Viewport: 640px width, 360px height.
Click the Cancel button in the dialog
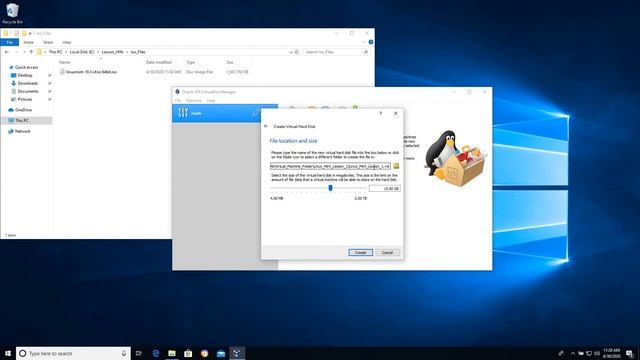tap(387, 253)
